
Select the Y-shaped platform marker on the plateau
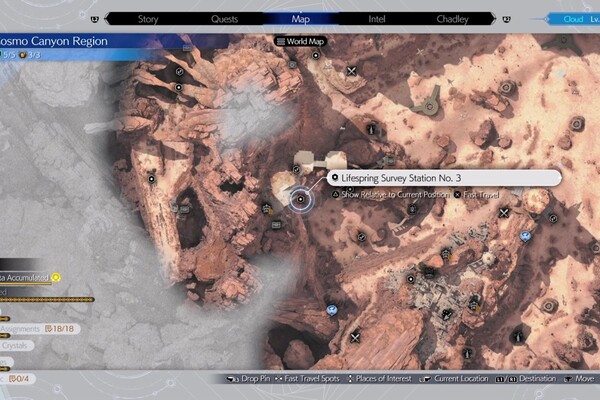(429, 102)
